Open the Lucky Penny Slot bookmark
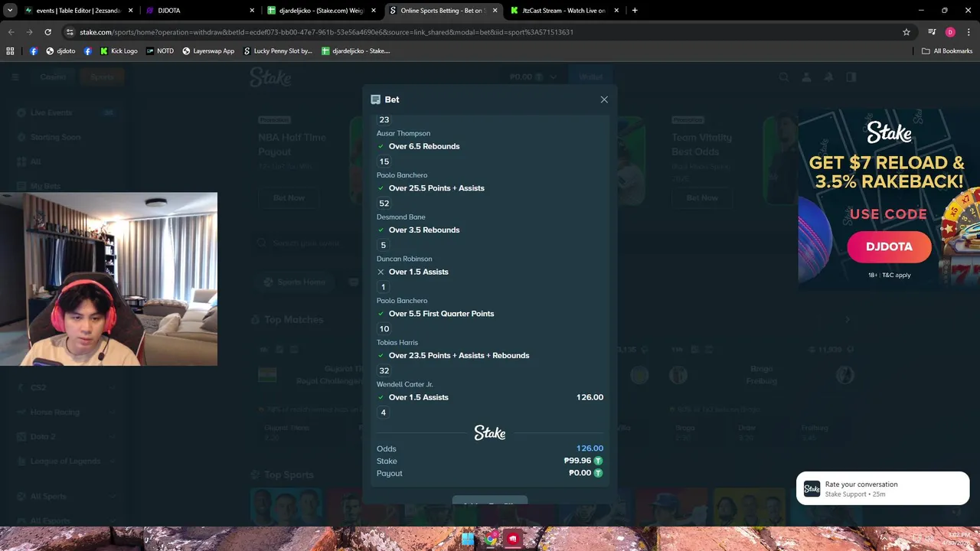 click(x=278, y=51)
